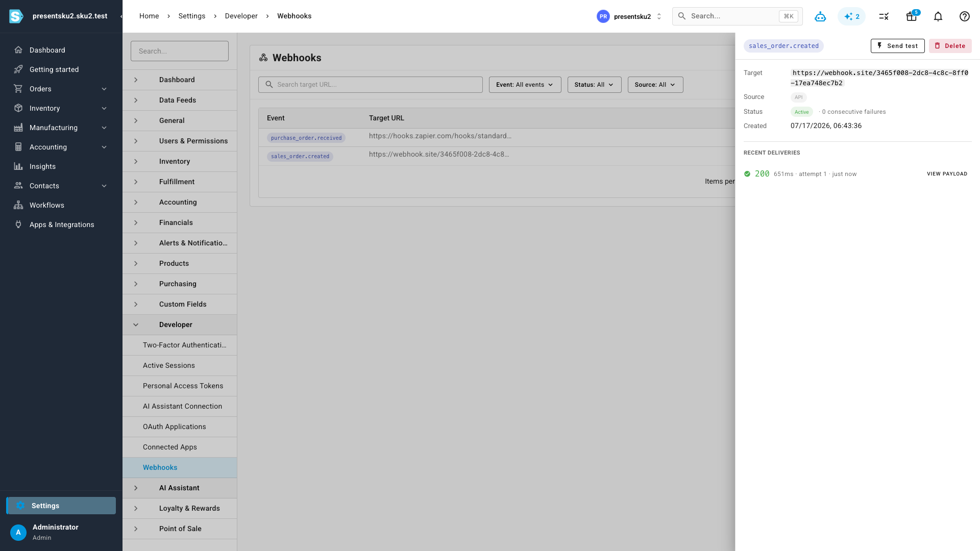Click the Orders cart icon
980x551 pixels.
[x=18, y=89]
